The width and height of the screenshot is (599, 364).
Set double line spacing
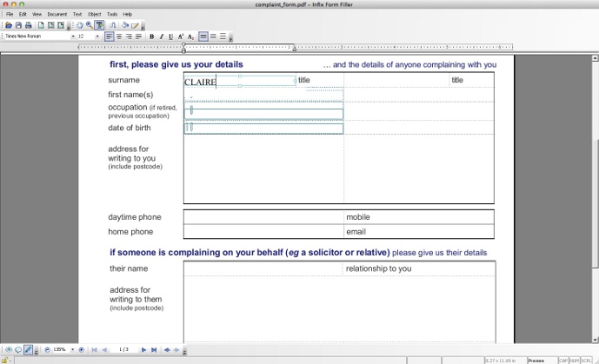click(223, 36)
